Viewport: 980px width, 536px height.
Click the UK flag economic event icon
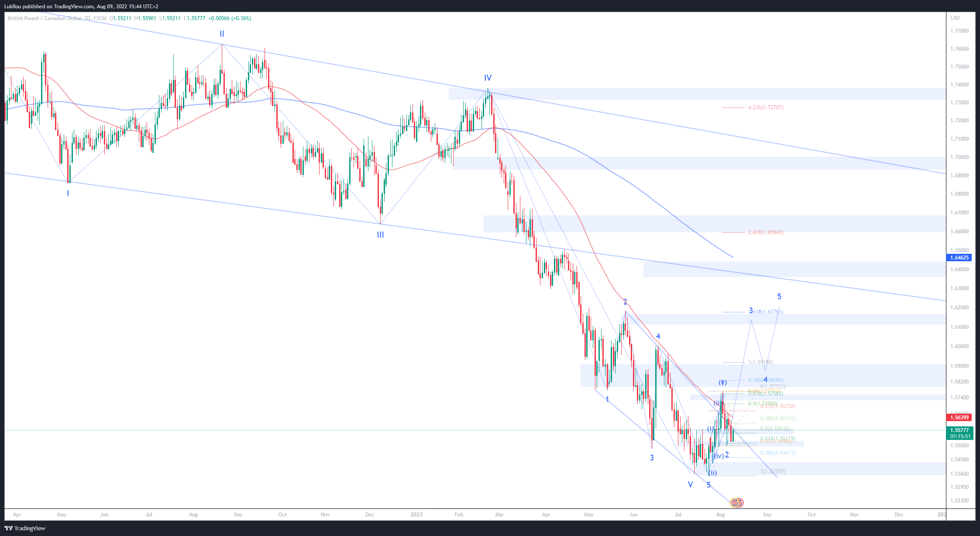coord(736,503)
